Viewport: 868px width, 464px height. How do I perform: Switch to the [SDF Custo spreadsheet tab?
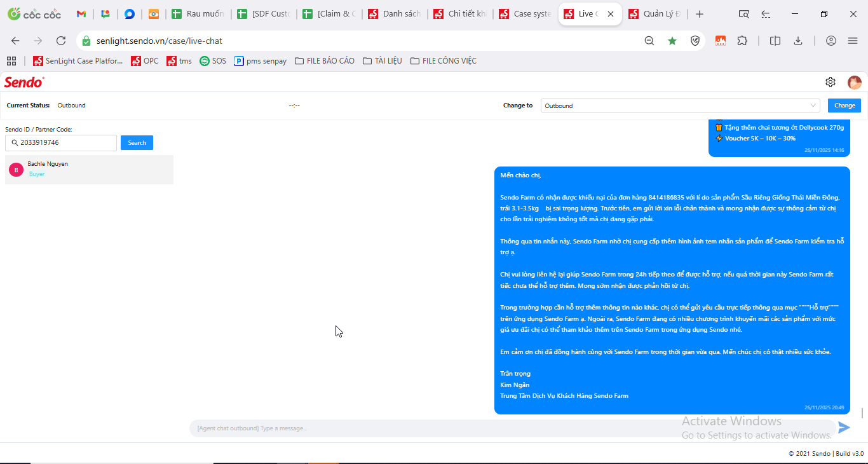(x=264, y=14)
